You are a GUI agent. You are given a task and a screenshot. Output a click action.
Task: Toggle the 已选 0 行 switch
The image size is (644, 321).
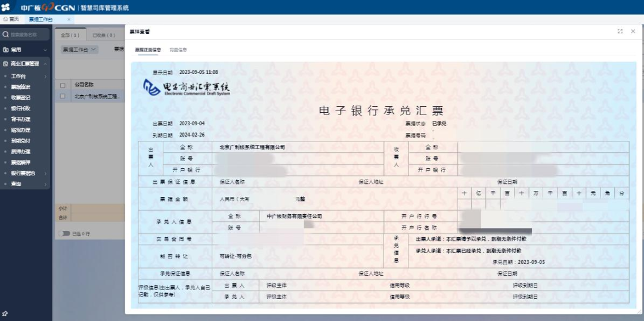(64, 233)
